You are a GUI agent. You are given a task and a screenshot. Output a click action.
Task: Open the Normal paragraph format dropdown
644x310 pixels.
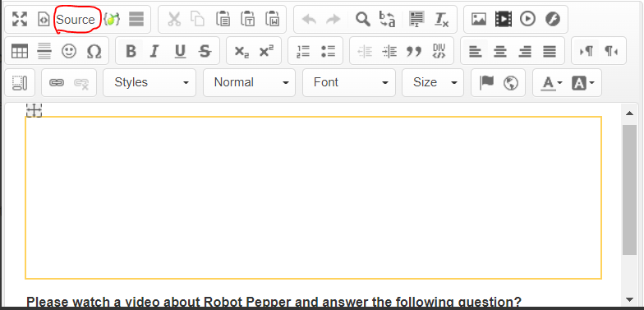pyautogui.click(x=250, y=82)
